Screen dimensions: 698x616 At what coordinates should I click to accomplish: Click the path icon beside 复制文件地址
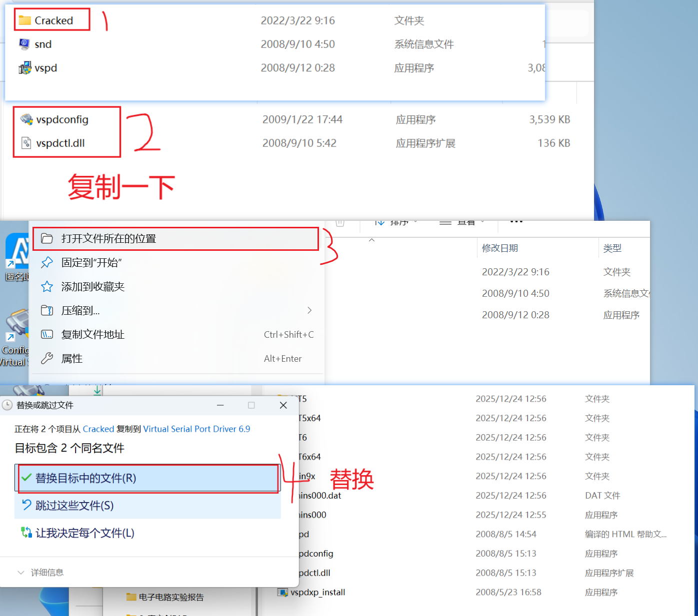[x=47, y=334]
